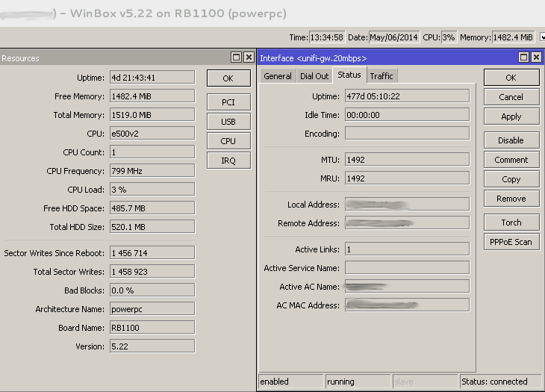This screenshot has height=392, width=545.
Task: Click the Total Sector Writes field
Action: (x=152, y=272)
